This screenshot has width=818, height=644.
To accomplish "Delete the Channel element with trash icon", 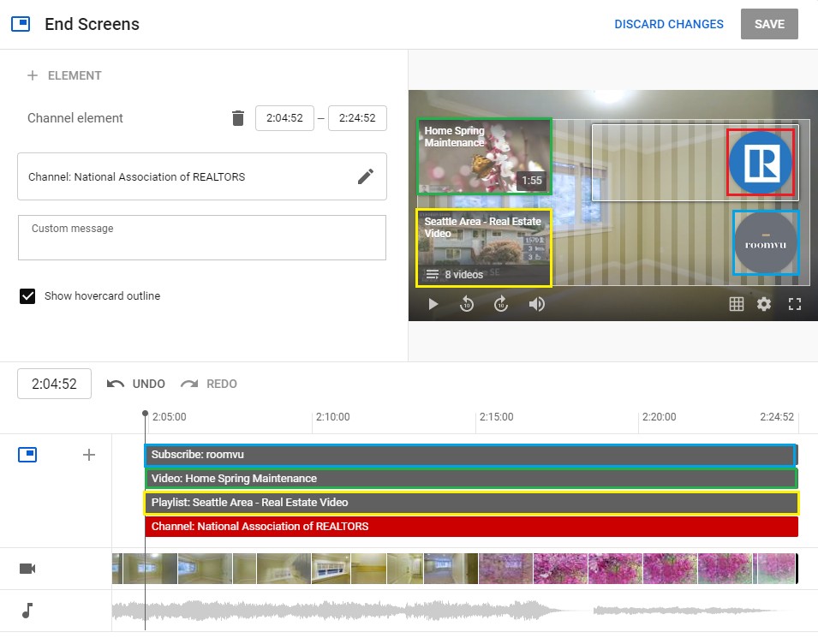I will (238, 118).
